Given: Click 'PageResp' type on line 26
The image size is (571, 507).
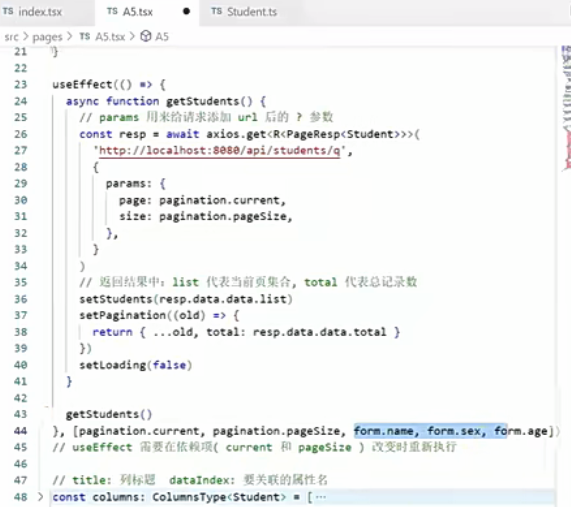Looking at the screenshot, I should pyautogui.click(x=313, y=134).
